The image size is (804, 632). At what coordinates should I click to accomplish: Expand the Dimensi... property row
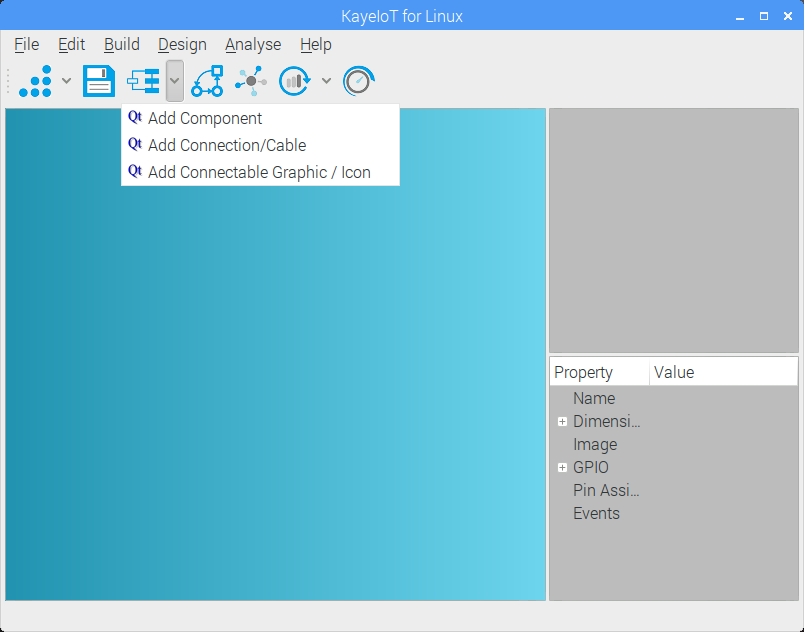[x=562, y=421]
